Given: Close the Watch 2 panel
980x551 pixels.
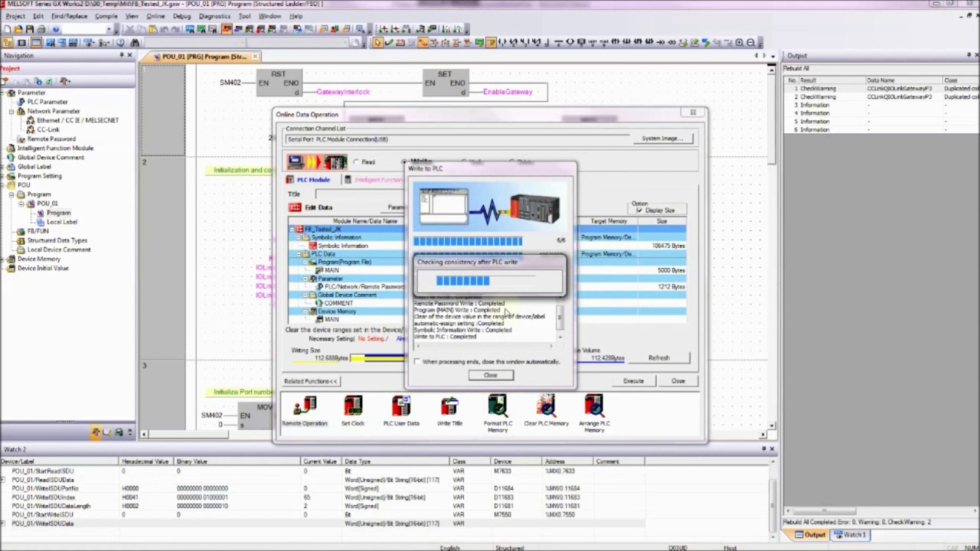Looking at the screenshot, I should [772, 449].
